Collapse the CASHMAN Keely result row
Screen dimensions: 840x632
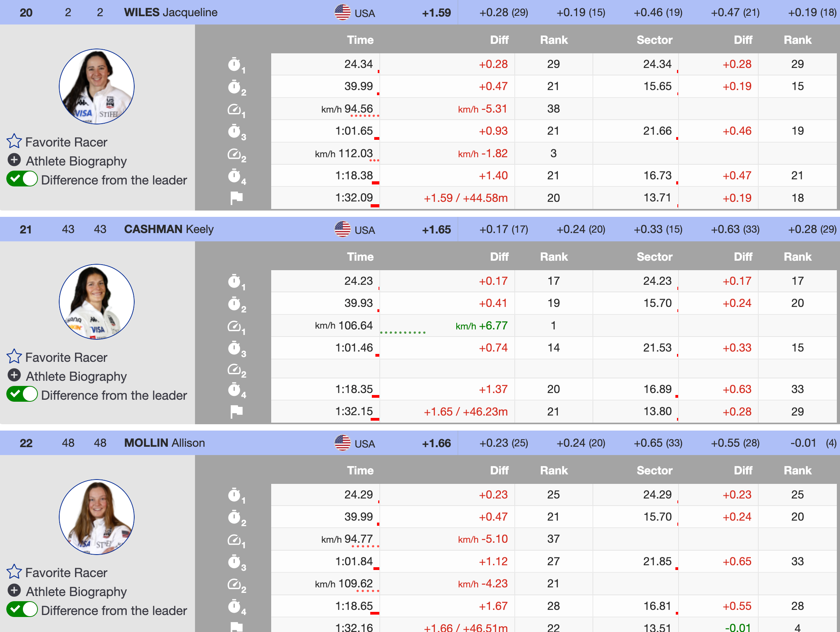pos(169,229)
